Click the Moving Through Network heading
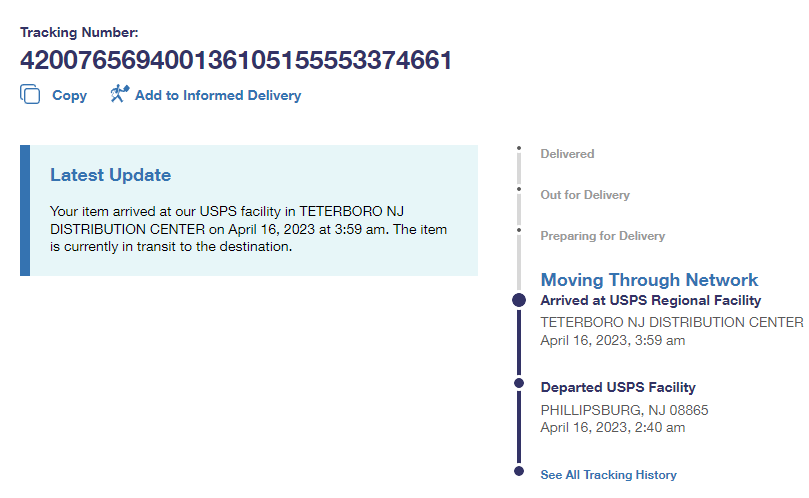809x498 pixels. click(x=649, y=280)
